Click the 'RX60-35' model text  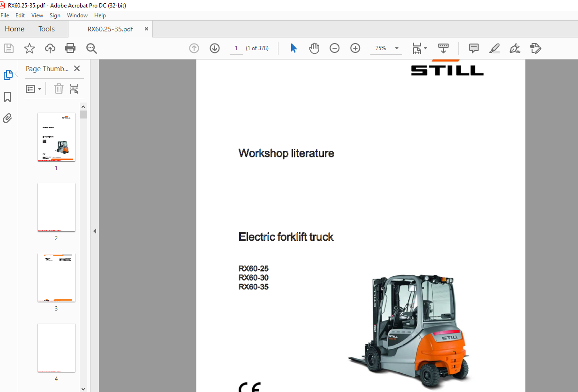(254, 287)
